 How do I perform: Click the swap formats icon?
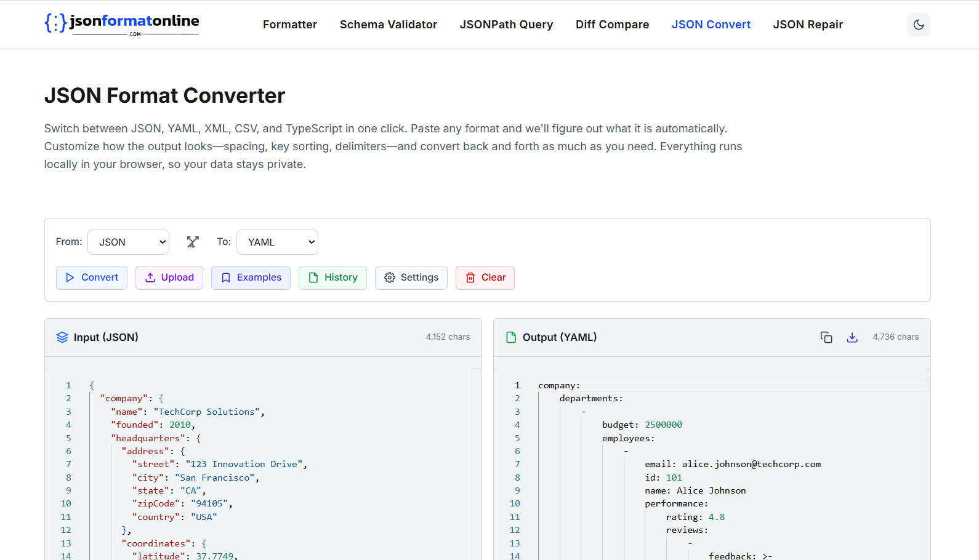pos(193,242)
